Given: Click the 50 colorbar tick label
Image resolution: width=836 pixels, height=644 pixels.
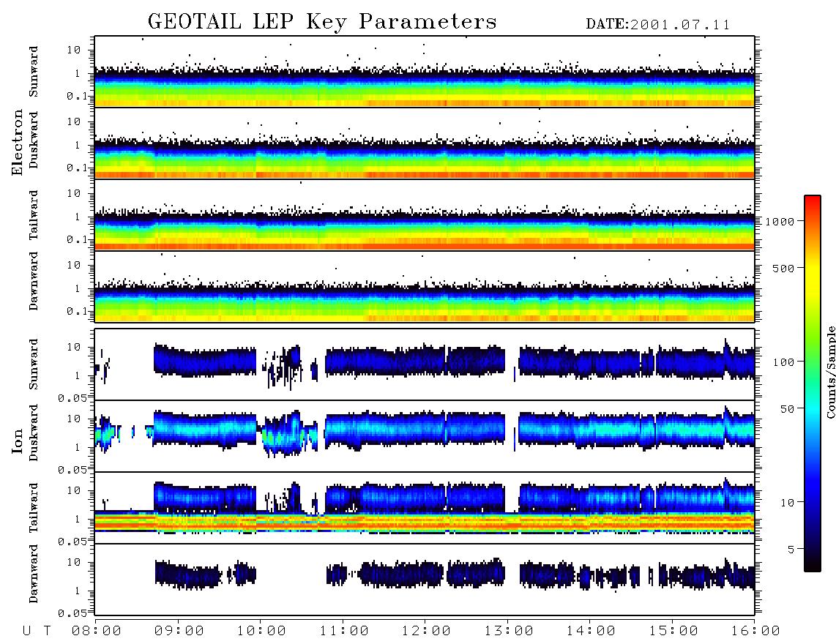Looking at the screenshot, I should (788, 409).
